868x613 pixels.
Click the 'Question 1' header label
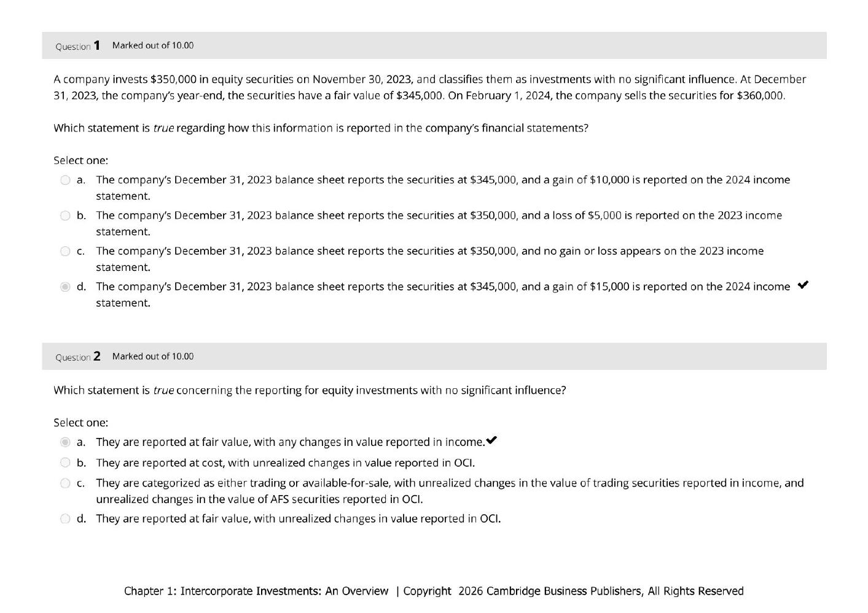click(78, 46)
